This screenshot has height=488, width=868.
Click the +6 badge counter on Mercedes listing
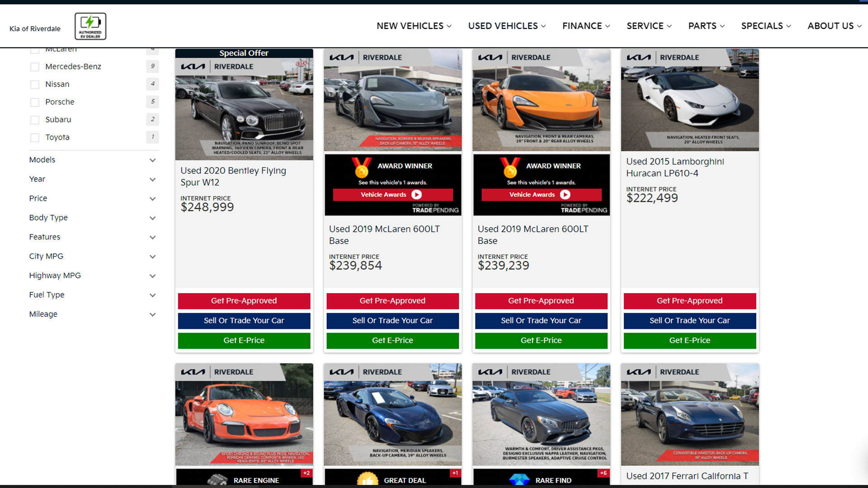point(603,473)
